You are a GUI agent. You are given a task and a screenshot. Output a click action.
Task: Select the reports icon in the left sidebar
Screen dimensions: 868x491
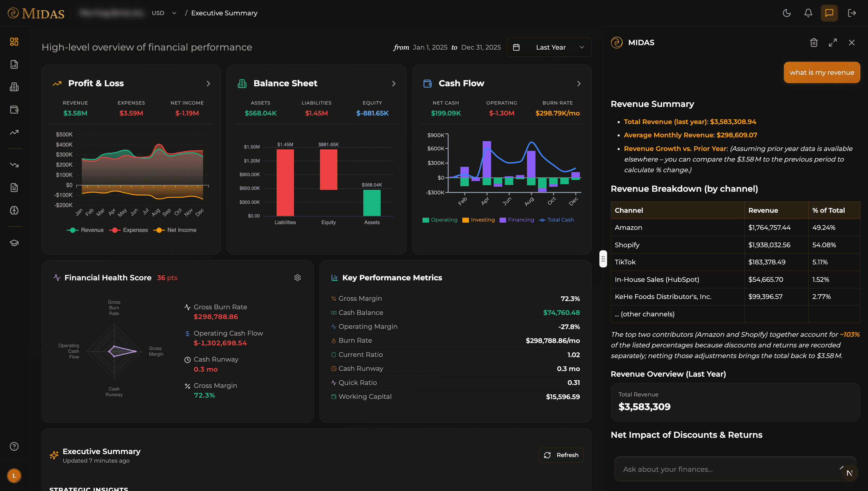(14, 64)
